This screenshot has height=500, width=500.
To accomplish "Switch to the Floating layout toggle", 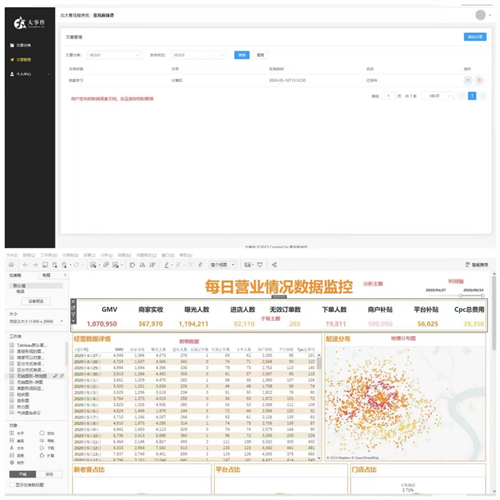I will click(x=49, y=474).
